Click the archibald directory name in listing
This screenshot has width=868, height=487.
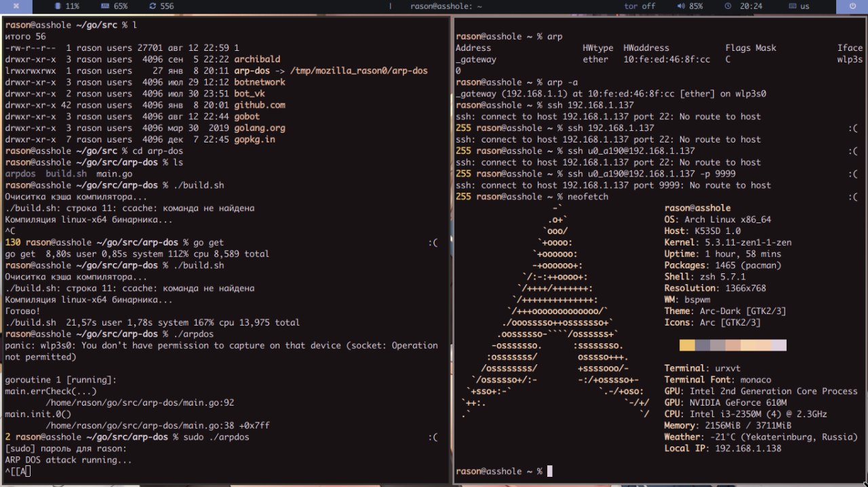coord(257,60)
